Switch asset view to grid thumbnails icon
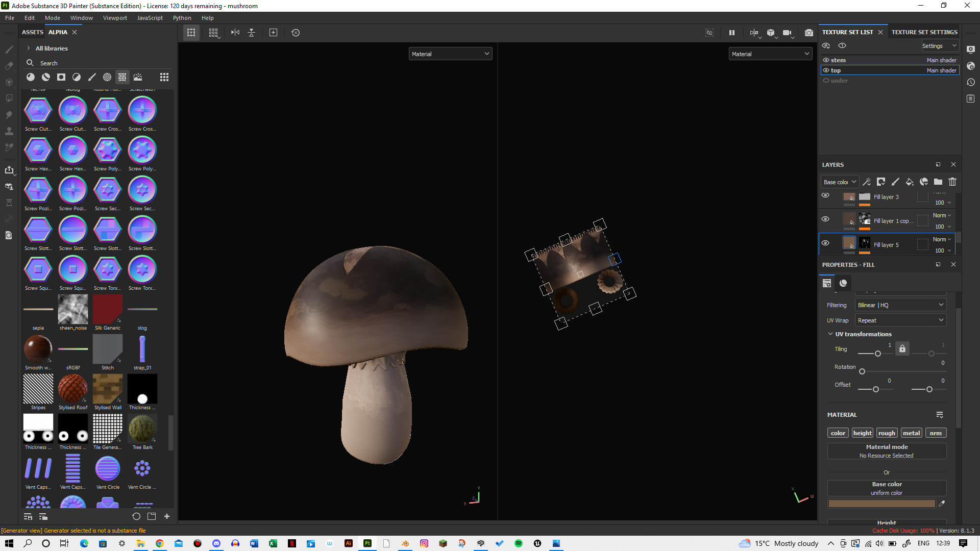The height and width of the screenshot is (551, 980). 164,77
